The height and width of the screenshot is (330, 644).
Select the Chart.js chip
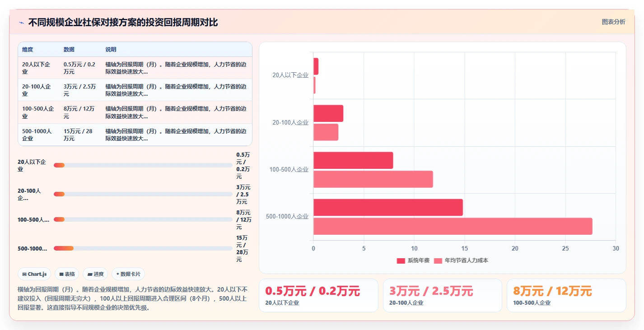click(35, 274)
